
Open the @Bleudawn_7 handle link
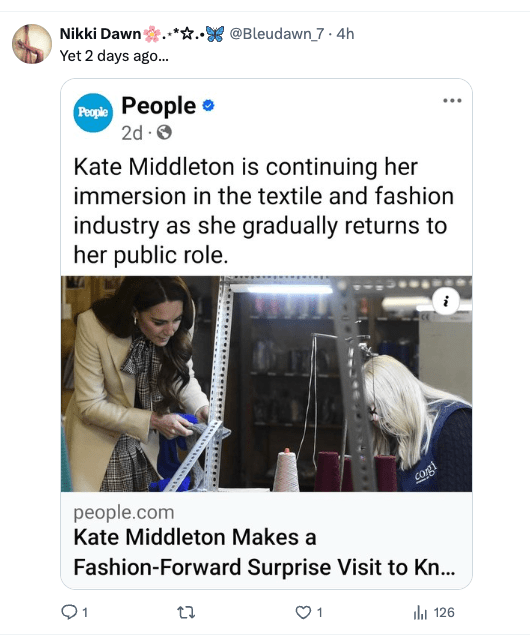coord(277,34)
